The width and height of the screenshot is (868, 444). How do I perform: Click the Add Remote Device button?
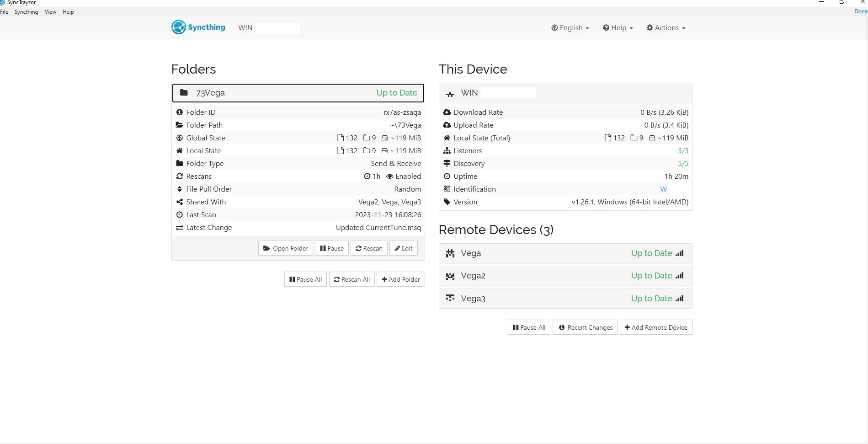[656, 327]
